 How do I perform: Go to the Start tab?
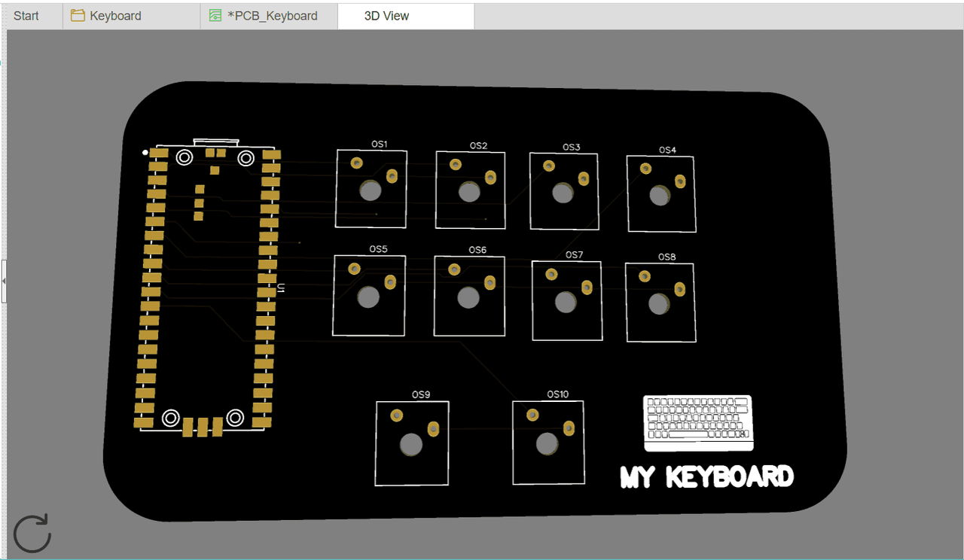click(26, 16)
